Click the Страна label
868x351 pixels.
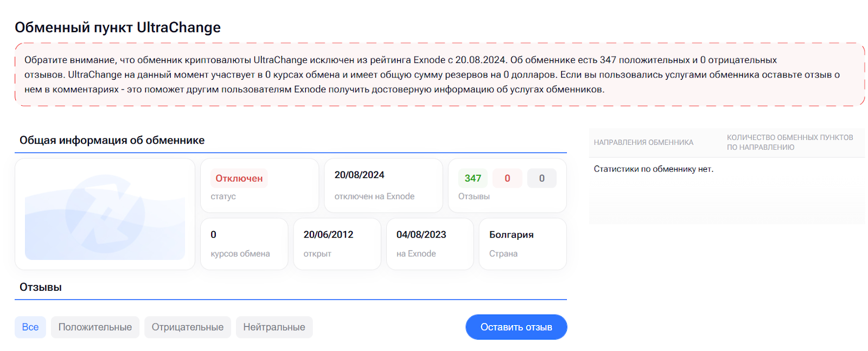click(x=503, y=254)
